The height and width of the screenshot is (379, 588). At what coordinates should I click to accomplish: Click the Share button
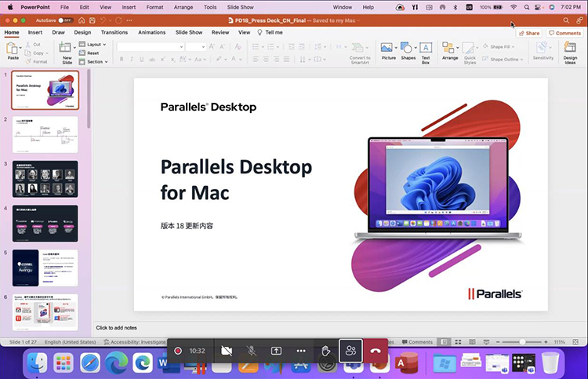(x=529, y=33)
